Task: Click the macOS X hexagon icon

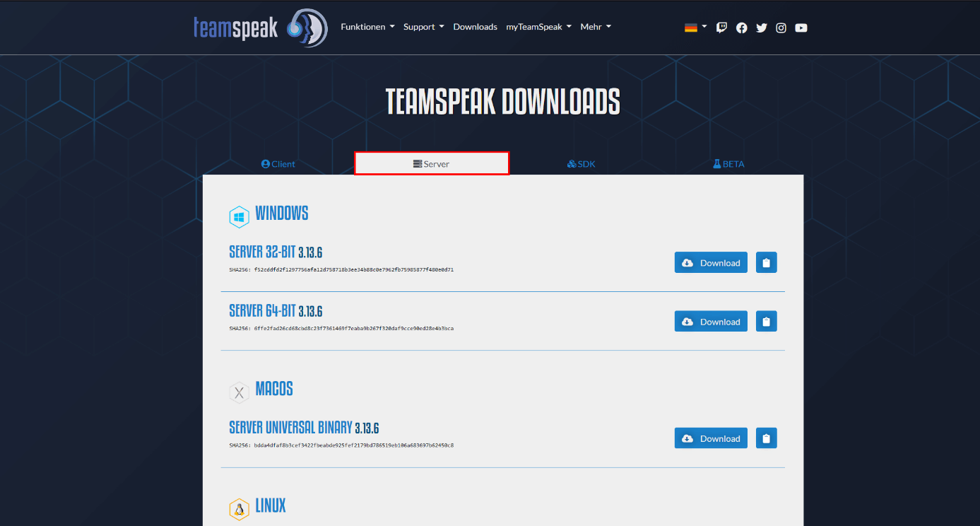Action: tap(239, 392)
